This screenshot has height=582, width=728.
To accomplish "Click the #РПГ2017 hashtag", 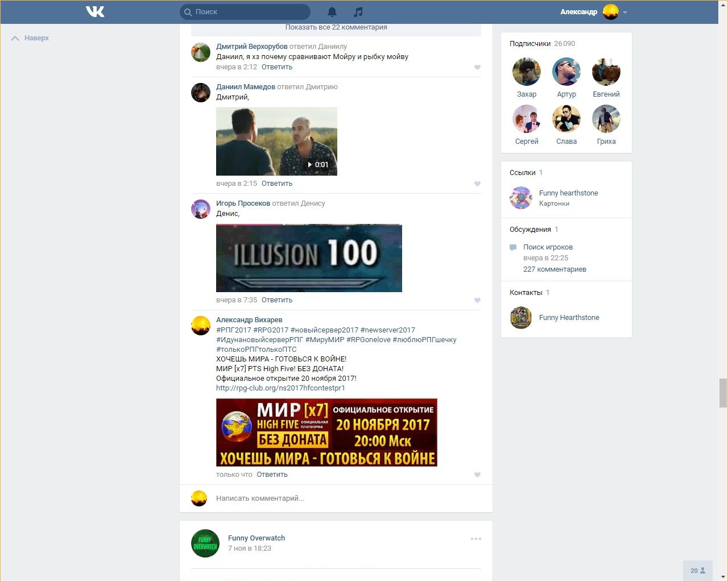I will tap(234, 330).
